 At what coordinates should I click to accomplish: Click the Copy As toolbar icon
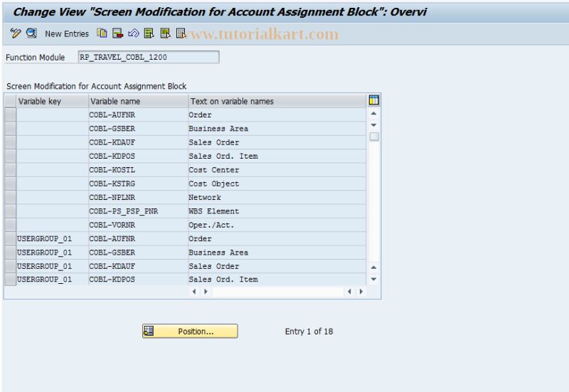coord(102,33)
